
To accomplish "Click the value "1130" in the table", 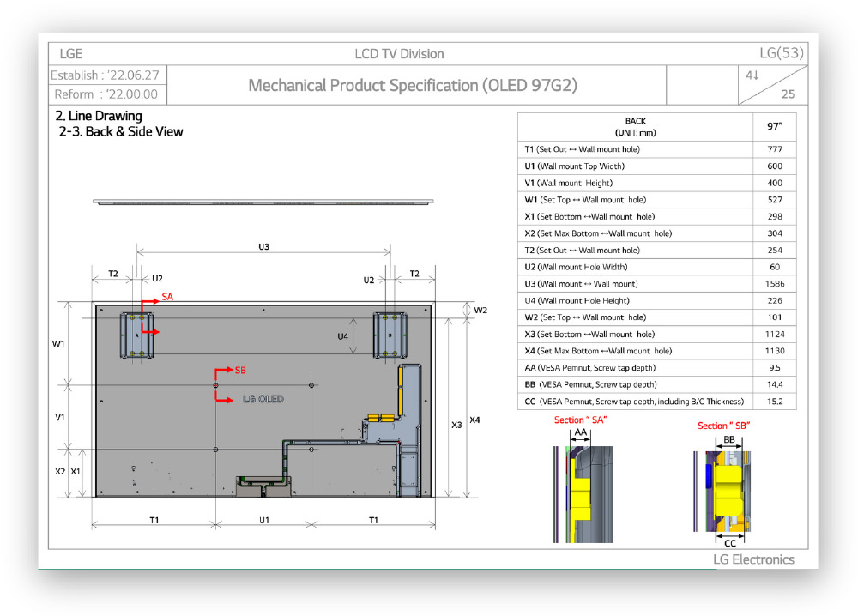I will point(774,351).
